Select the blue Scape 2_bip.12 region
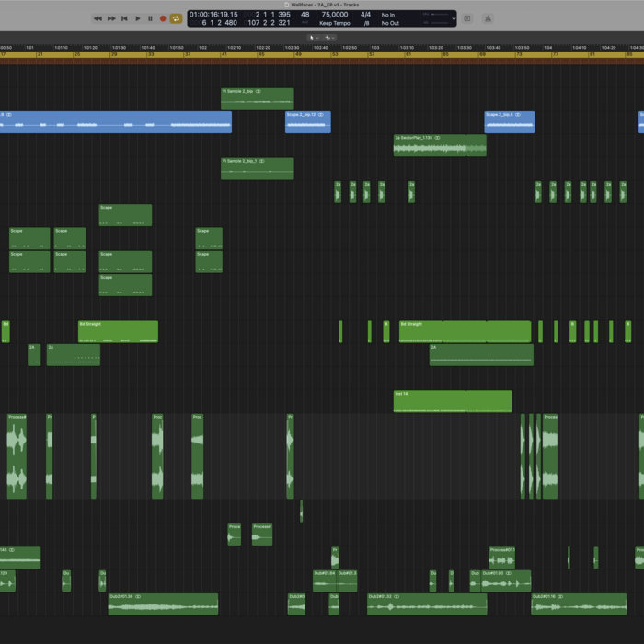Screen dimensions: 644x644 click(x=307, y=123)
